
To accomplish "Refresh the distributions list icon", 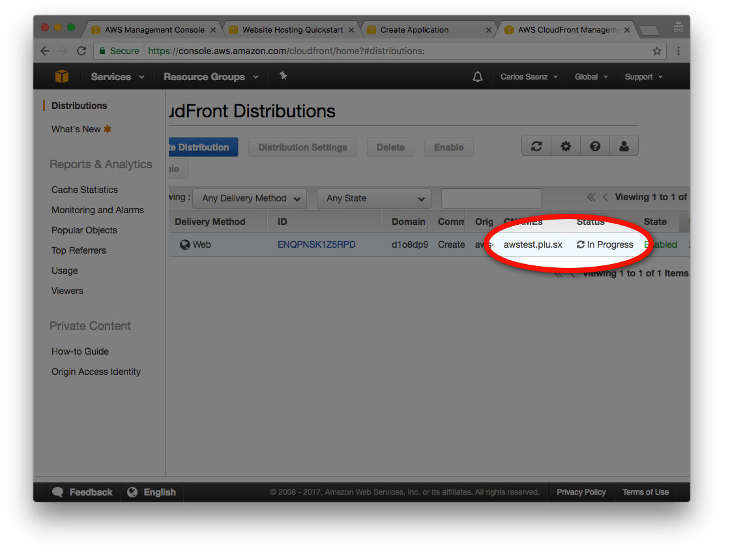I will (536, 147).
